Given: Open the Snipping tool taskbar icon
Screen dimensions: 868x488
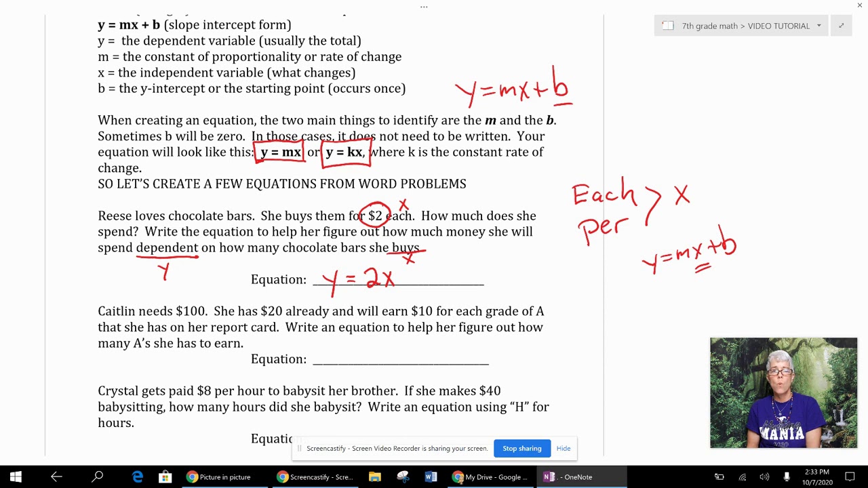Looking at the screenshot, I should point(403,477).
